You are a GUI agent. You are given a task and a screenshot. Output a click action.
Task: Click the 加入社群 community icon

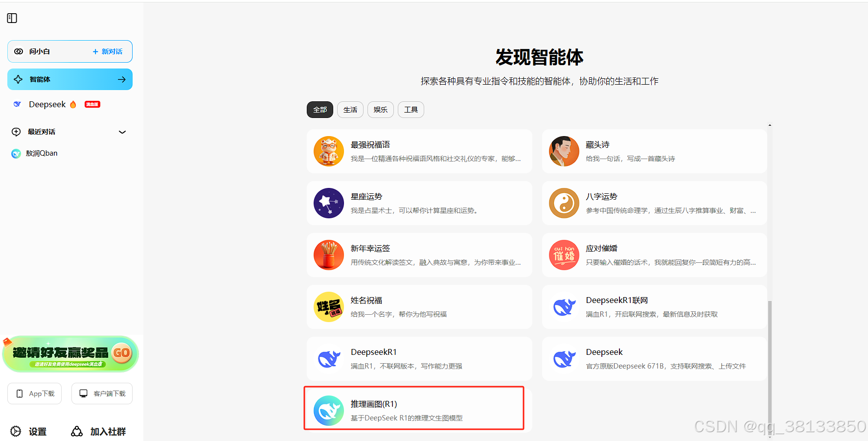click(77, 431)
